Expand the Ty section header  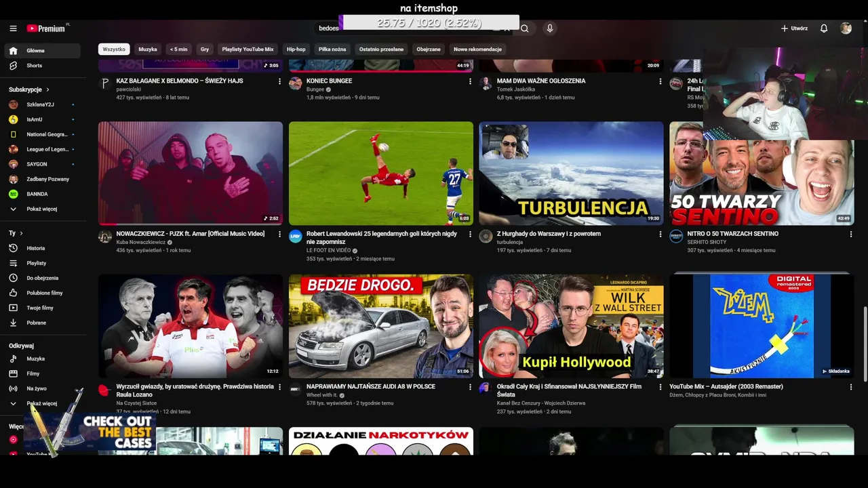pyautogui.click(x=16, y=232)
